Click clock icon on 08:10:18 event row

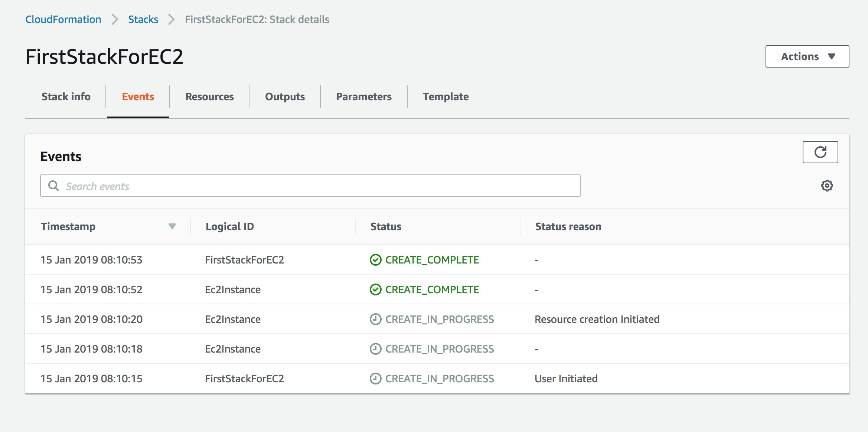pyautogui.click(x=375, y=349)
